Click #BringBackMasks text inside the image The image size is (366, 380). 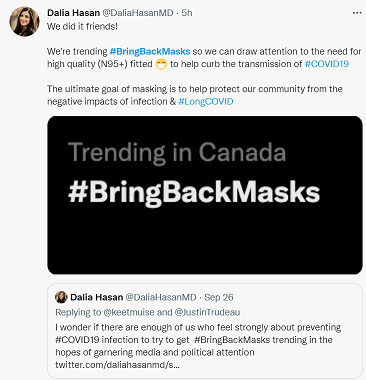[x=194, y=192]
